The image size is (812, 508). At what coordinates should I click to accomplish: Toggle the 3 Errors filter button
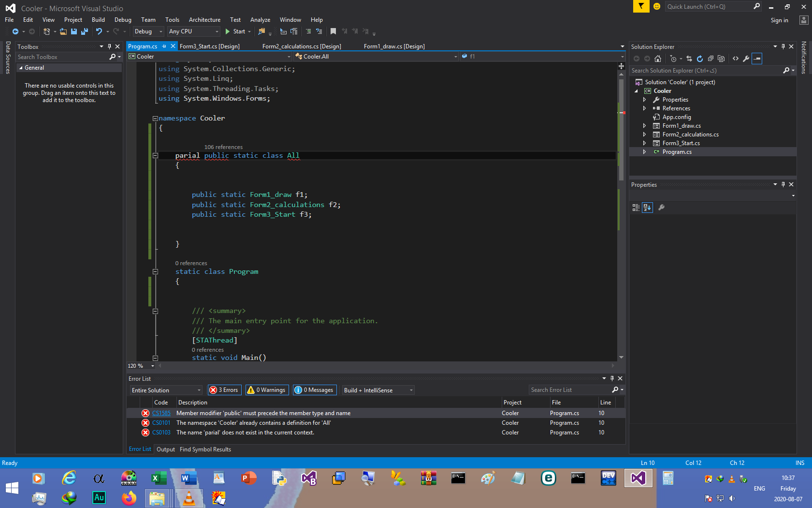pyautogui.click(x=224, y=390)
